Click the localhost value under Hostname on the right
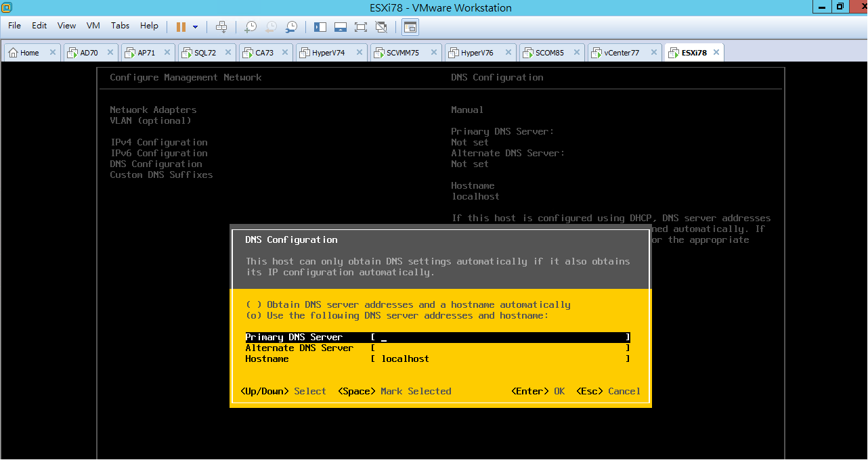The image size is (868, 460). 475,196
